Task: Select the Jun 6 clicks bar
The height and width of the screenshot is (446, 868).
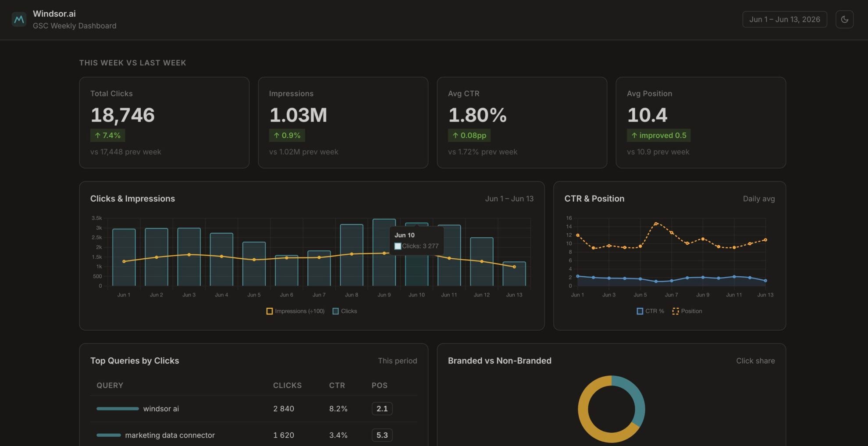Action: coord(287,271)
